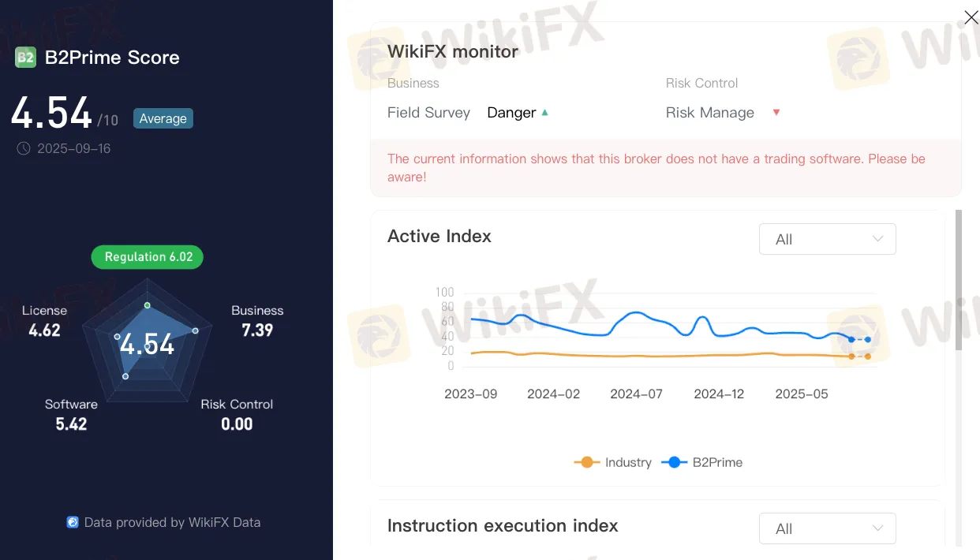The width and height of the screenshot is (980, 560).
Task: Click the top Regulation point on the radar chart
Action: coord(148,304)
